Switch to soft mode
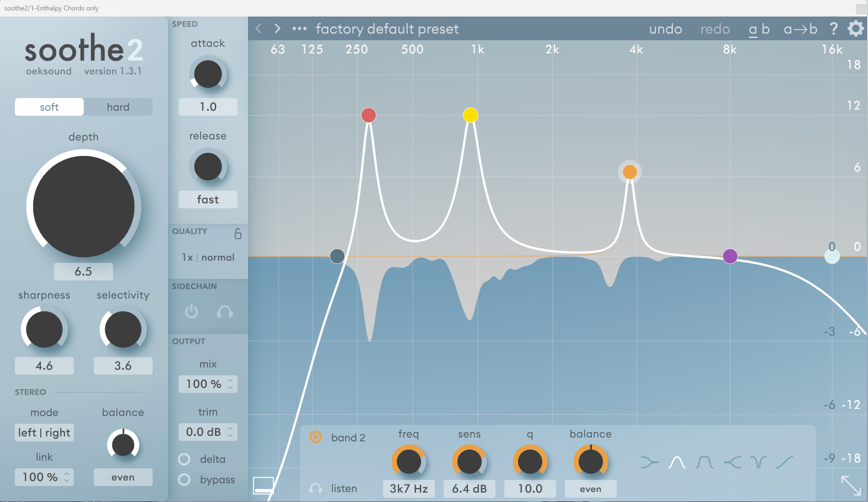This screenshot has width=868, height=502. [x=49, y=107]
